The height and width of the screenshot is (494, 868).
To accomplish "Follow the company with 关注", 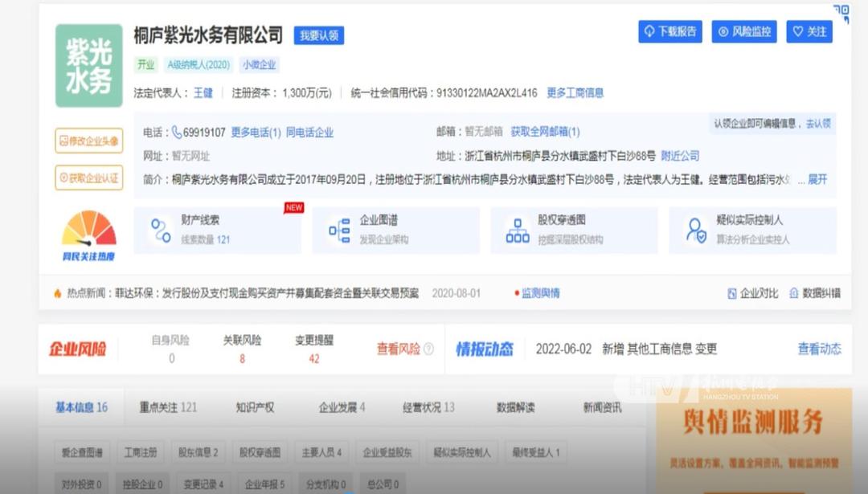I will click(x=809, y=31).
